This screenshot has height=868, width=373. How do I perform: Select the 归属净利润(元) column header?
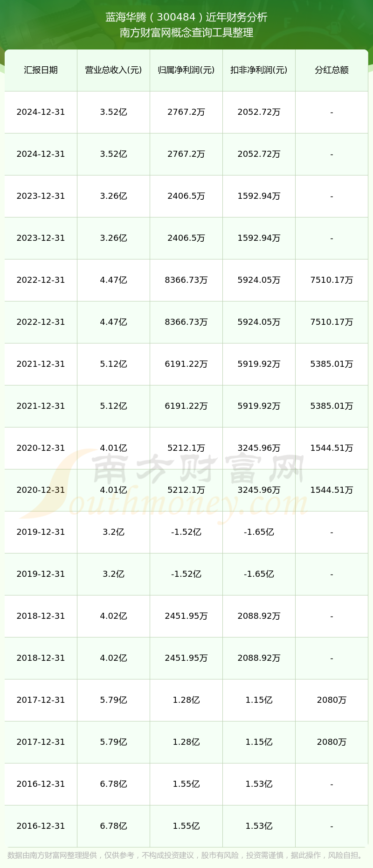tap(186, 70)
